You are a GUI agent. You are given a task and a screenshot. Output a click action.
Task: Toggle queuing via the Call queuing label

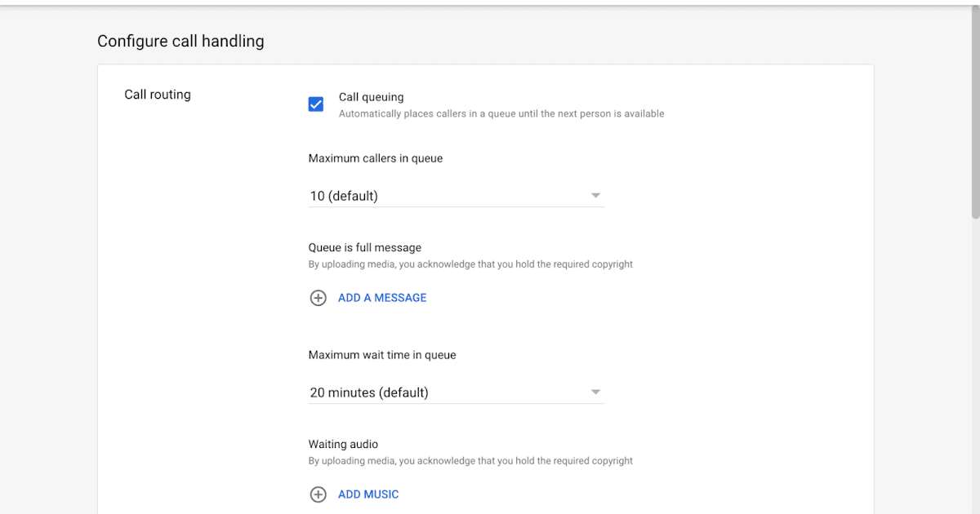pyautogui.click(x=371, y=97)
